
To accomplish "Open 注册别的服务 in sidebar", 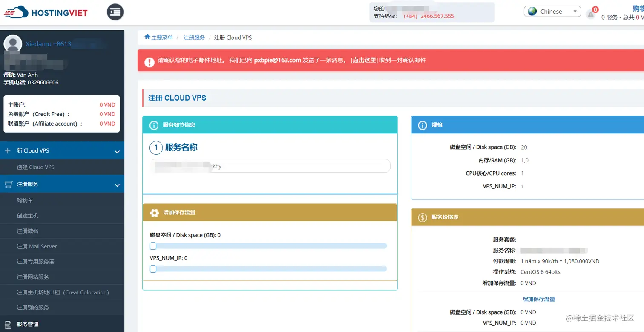I will click(33, 307).
